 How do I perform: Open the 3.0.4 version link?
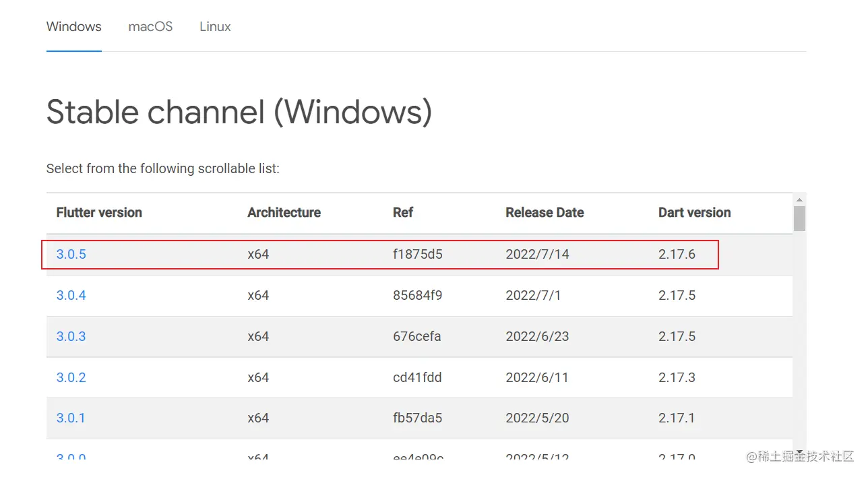tap(71, 295)
